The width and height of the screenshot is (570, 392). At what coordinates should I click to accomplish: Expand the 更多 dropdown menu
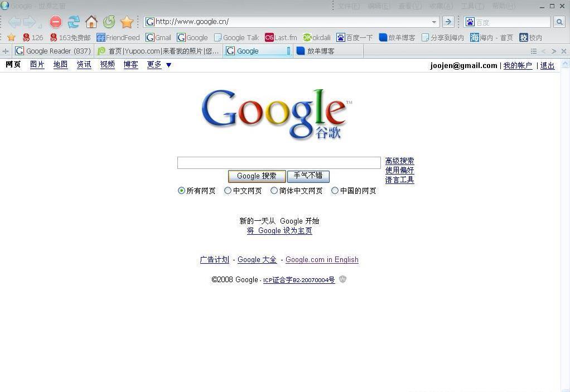168,65
